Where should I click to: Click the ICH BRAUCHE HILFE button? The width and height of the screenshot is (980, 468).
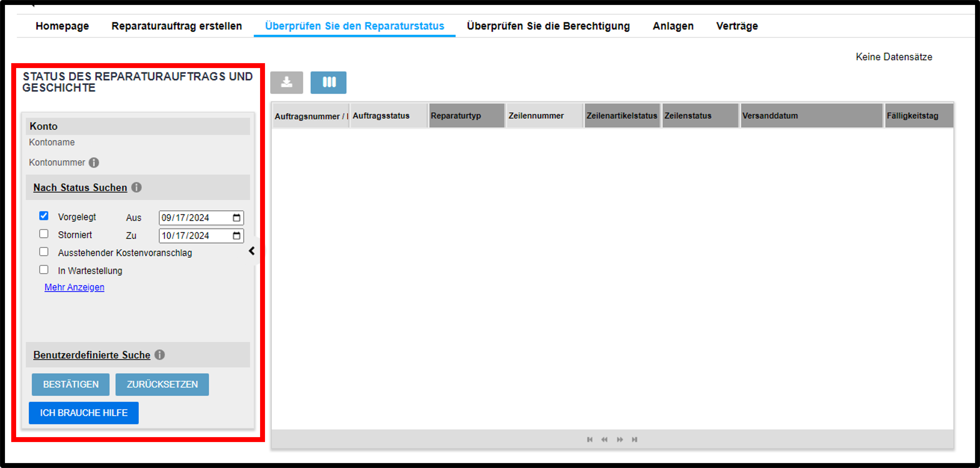click(84, 413)
